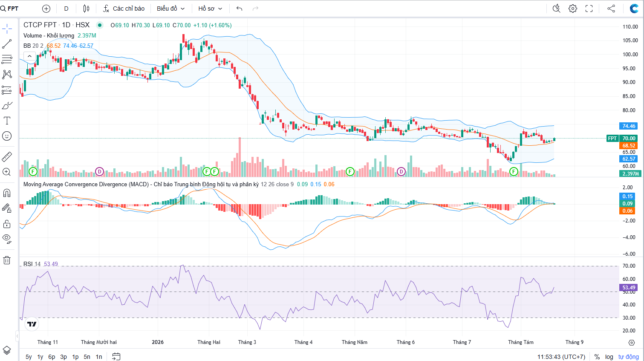644x361 pixels.
Task: Redo the last chart action
Action: point(255,9)
